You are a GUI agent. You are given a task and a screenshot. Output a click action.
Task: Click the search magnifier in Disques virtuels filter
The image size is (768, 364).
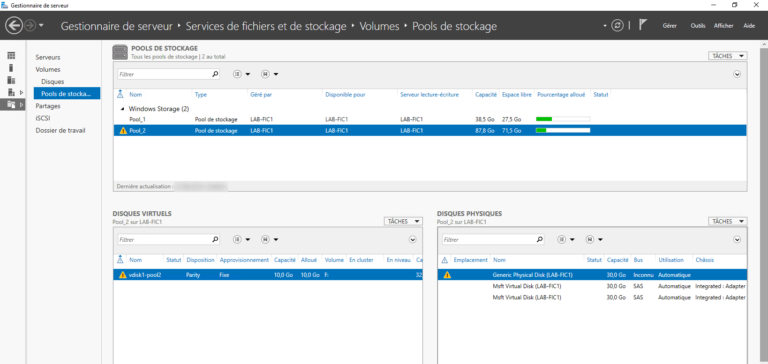tap(215, 240)
